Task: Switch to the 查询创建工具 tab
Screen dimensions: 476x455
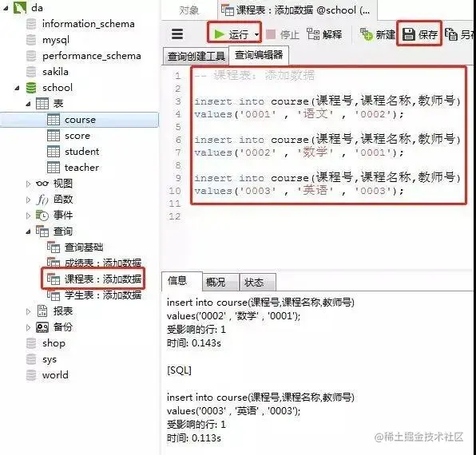Action: (196, 56)
